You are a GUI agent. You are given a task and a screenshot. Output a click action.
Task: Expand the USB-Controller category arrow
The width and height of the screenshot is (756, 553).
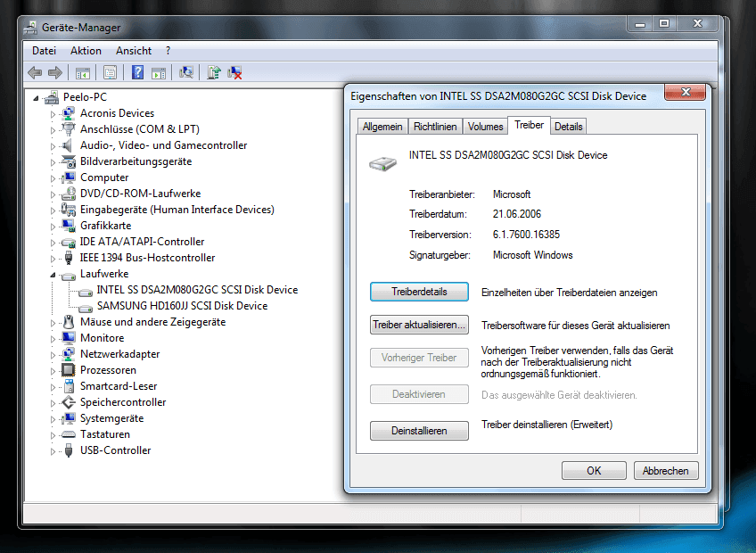(53, 451)
